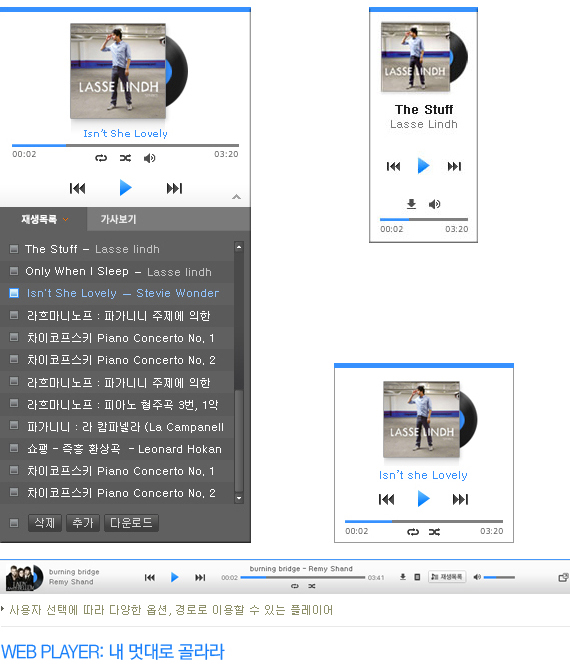Pop out the bar player window

pos(563,577)
